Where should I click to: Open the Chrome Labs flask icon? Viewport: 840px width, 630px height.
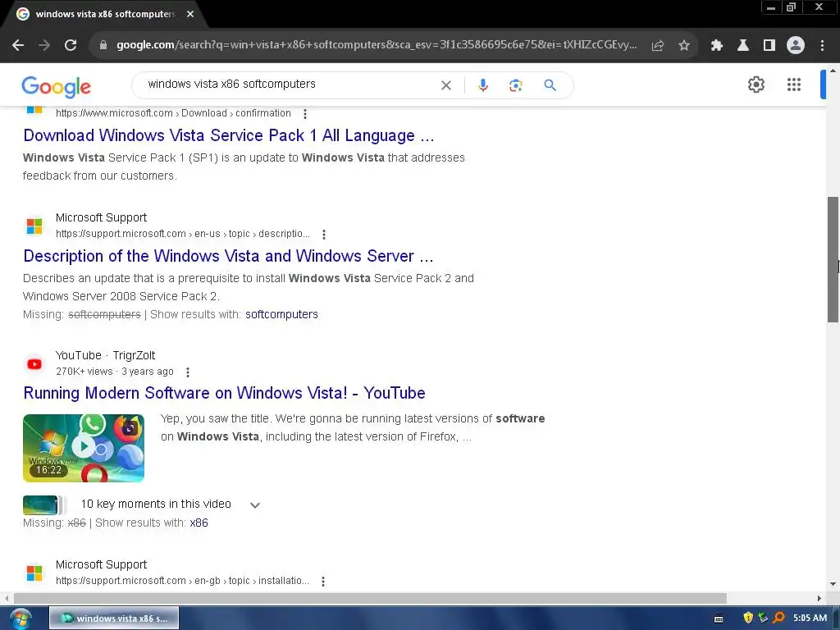(743, 46)
